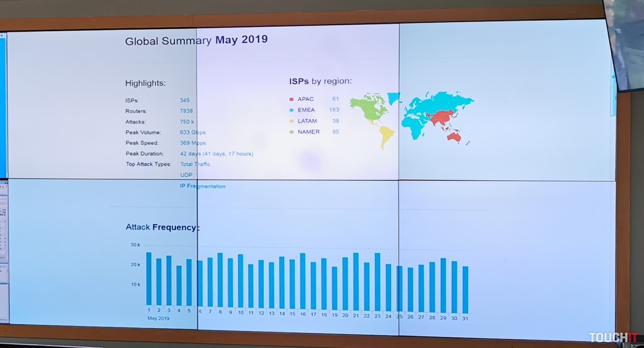
Task: Click the green NAMER legend dot
Action: [291, 132]
